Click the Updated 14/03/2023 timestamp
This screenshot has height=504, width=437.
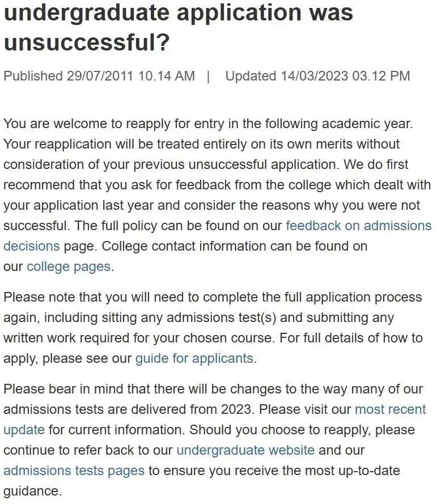(x=317, y=76)
